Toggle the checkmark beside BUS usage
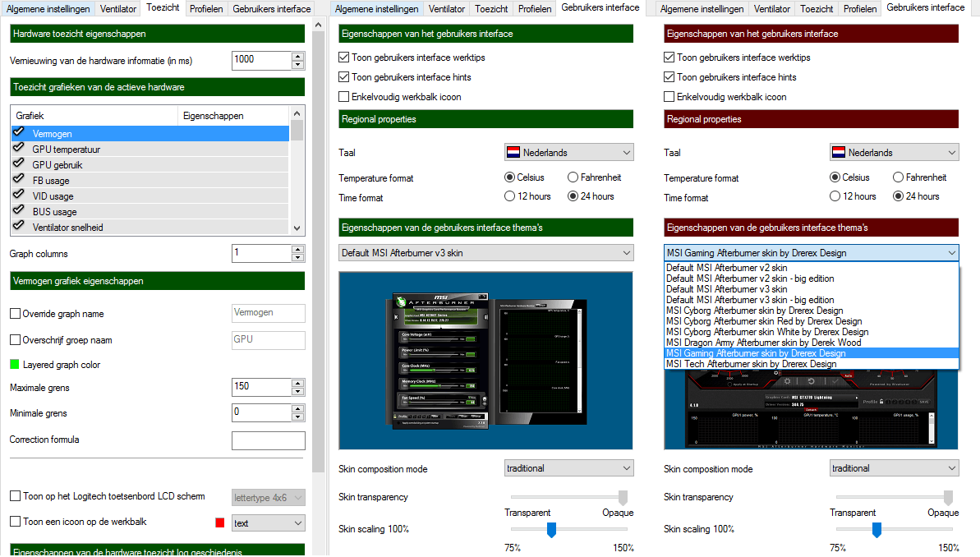980x557 pixels. [19, 210]
